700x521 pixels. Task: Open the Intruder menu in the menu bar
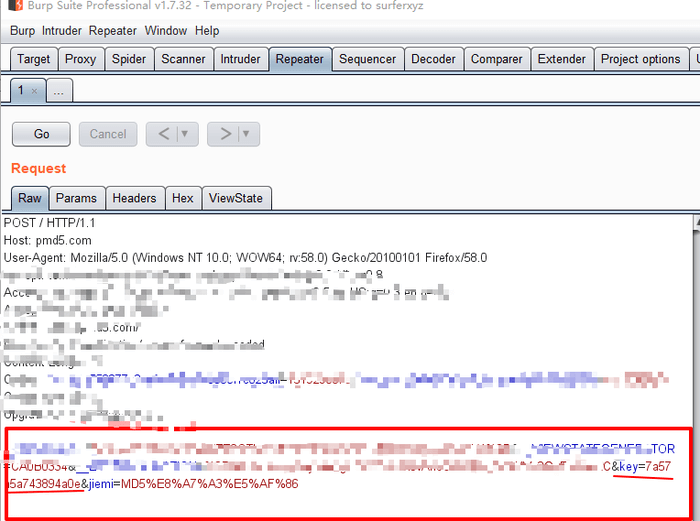pyautogui.click(x=62, y=31)
